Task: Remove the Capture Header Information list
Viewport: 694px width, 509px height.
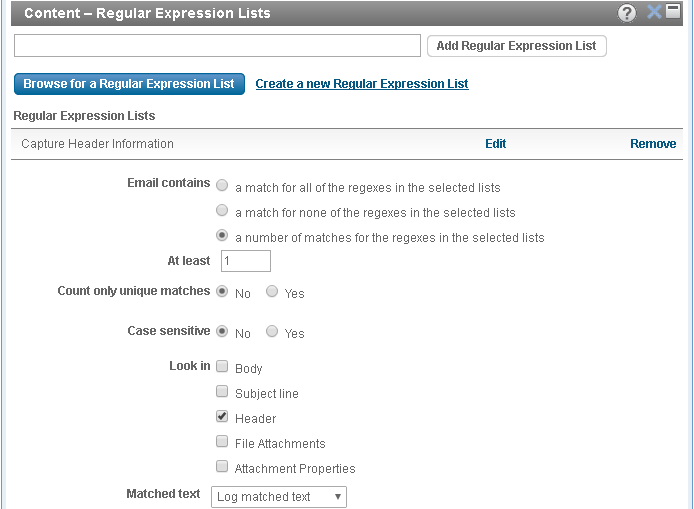Action: tap(652, 144)
